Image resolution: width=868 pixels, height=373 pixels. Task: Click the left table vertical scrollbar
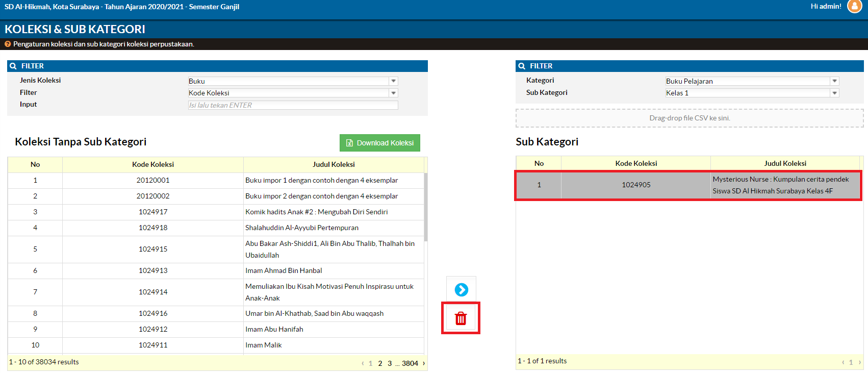426,207
